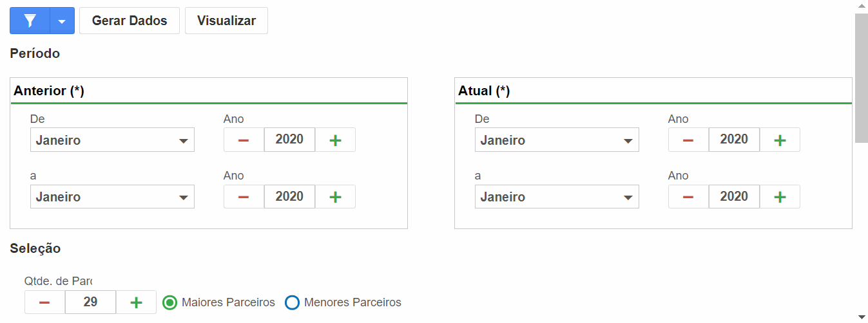
Task: Click the blue filter funnel icon
Action: 30,21
